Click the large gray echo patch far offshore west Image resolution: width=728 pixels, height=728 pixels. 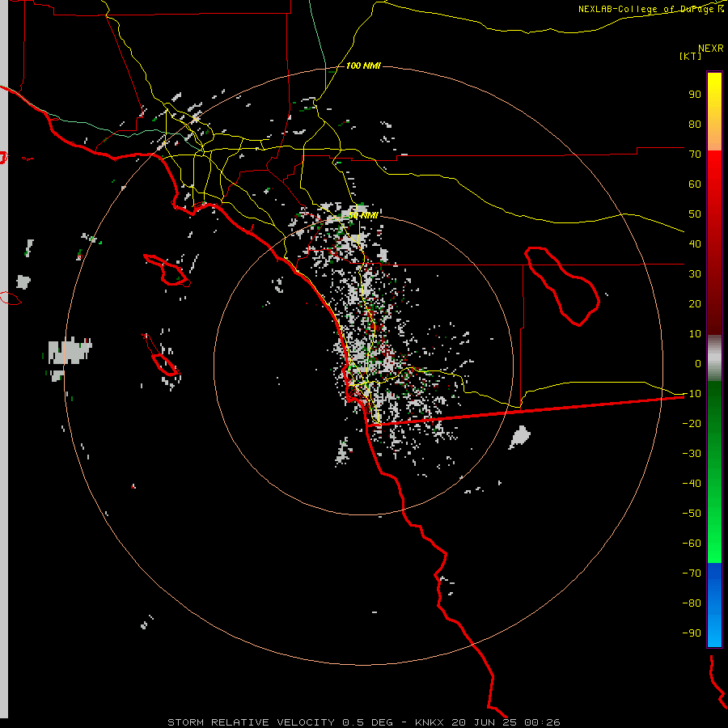[70, 352]
